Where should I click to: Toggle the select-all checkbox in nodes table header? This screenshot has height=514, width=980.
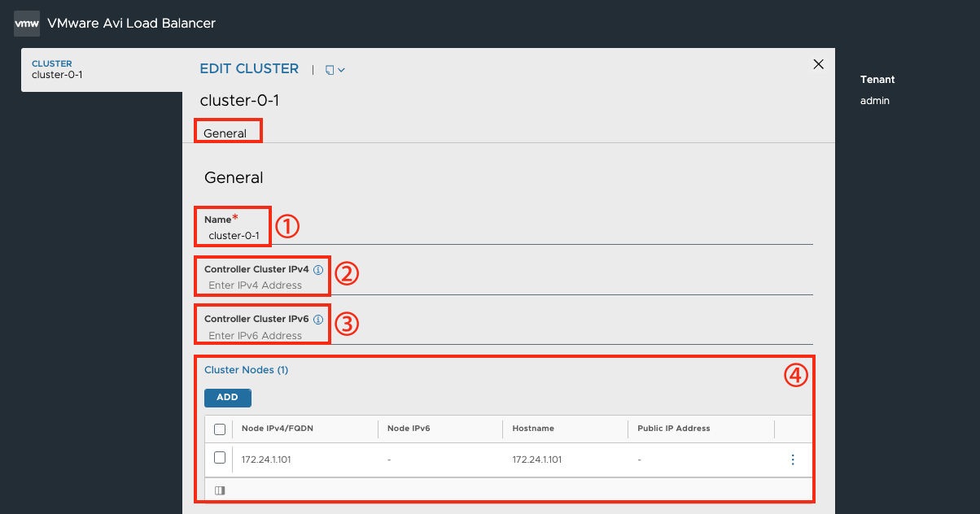tap(220, 429)
